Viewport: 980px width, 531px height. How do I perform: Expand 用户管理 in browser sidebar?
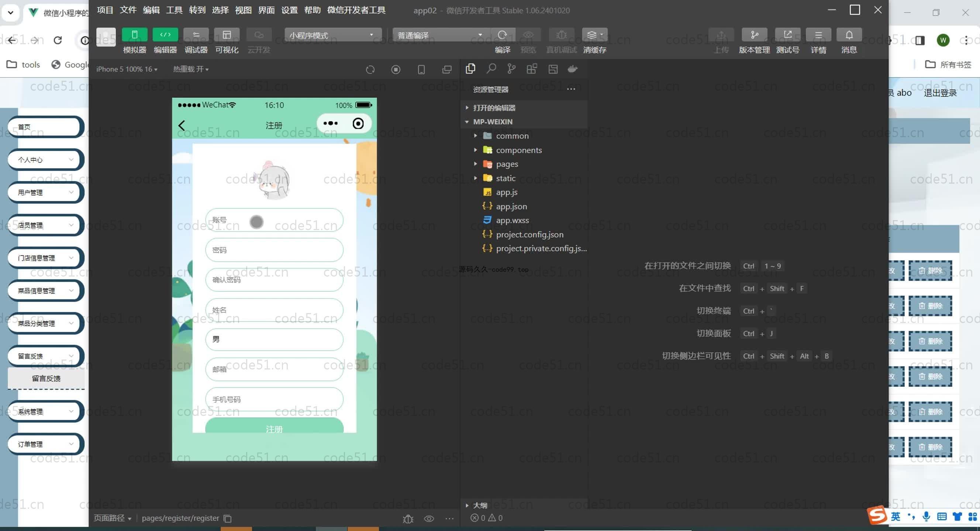pyautogui.click(x=46, y=193)
